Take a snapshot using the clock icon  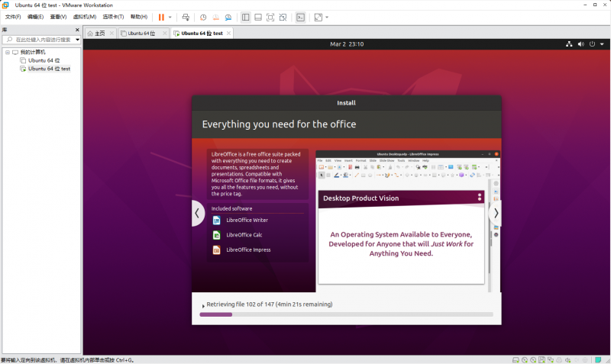(x=203, y=17)
